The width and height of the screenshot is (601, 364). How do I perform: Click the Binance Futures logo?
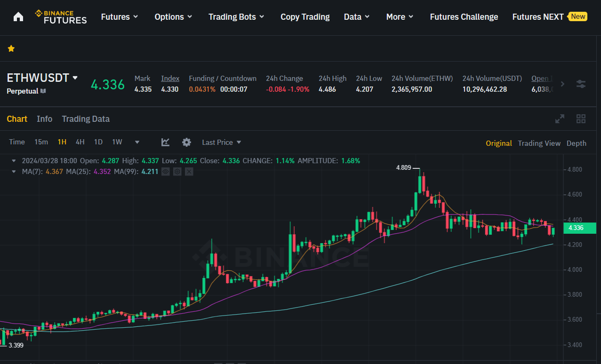click(x=60, y=17)
